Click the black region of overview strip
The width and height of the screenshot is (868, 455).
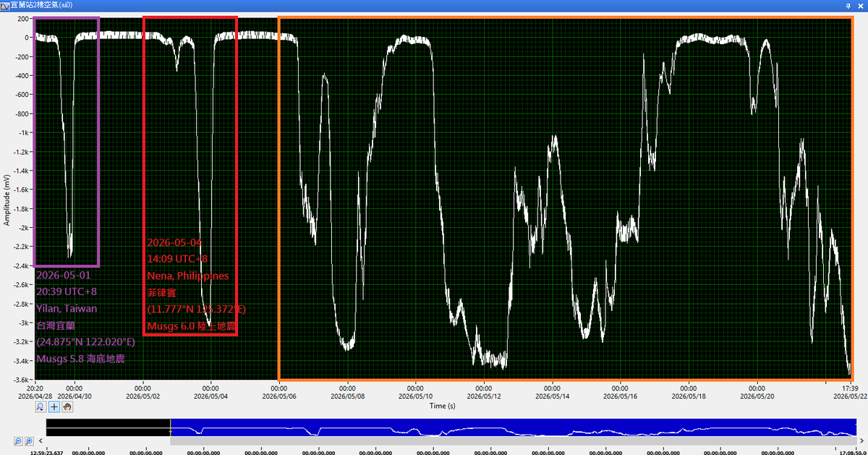click(x=108, y=427)
